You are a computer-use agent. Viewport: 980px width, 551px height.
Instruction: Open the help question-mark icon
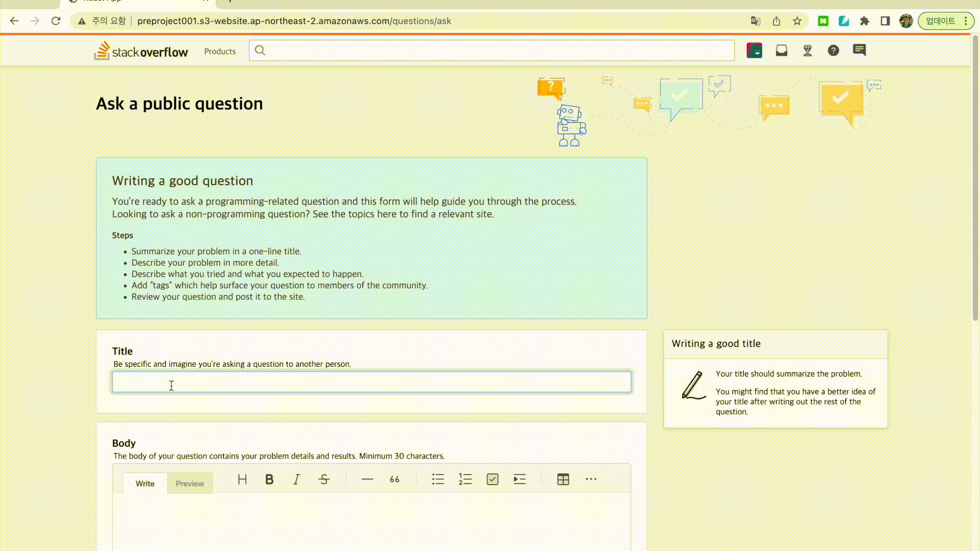834,51
